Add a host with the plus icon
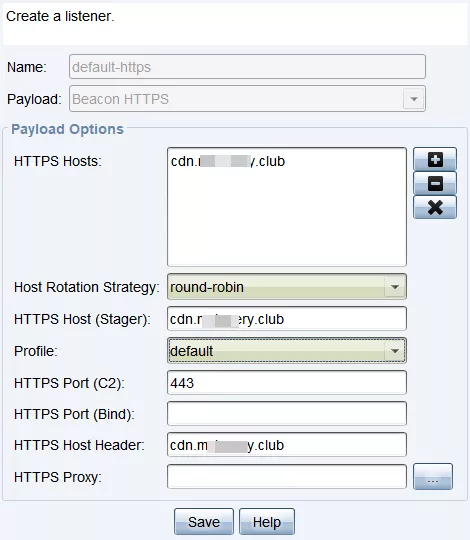Viewport: 470px width, 540px height. pos(435,159)
